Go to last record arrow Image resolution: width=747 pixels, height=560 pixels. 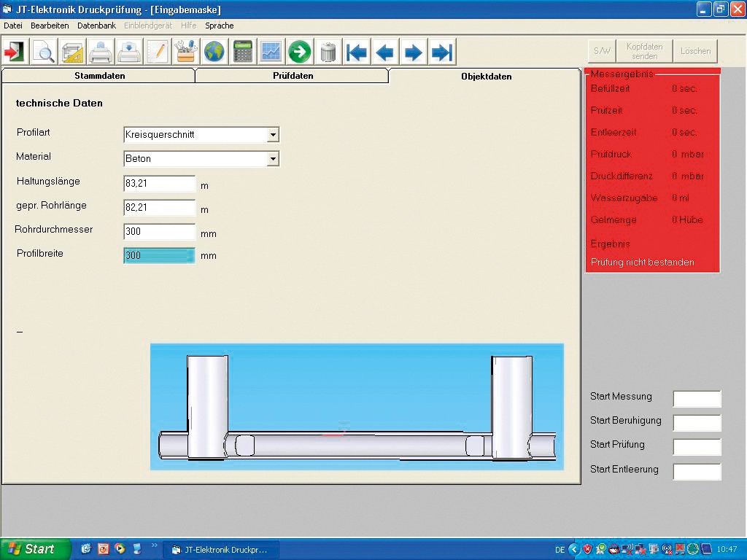[x=442, y=52]
